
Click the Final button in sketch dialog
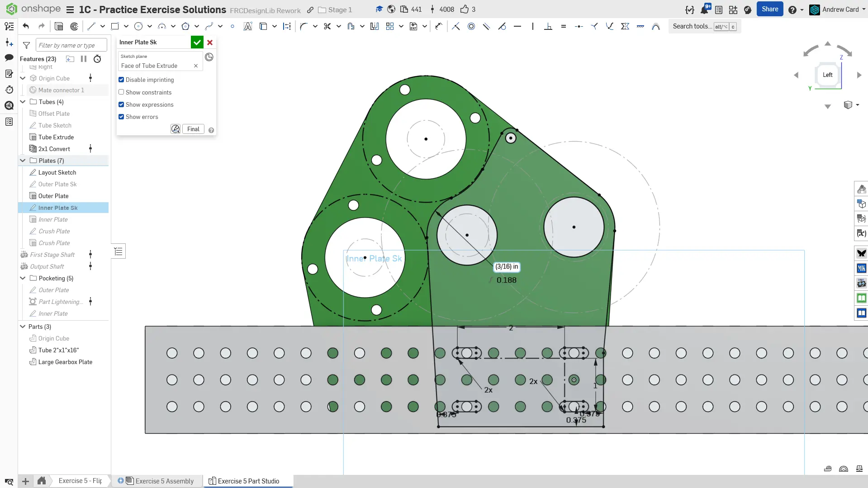[x=193, y=129]
